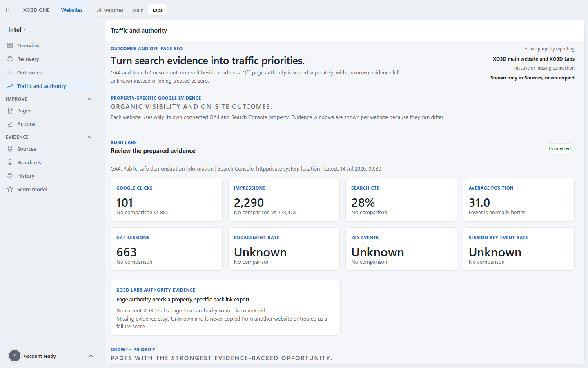Click the Search CTR 28% value
Image resolution: width=588 pixels, height=368 pixels.
[363, 202]
